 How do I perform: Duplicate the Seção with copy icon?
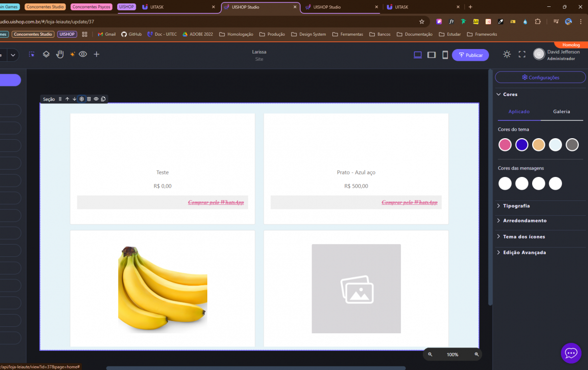pos(103,99)
